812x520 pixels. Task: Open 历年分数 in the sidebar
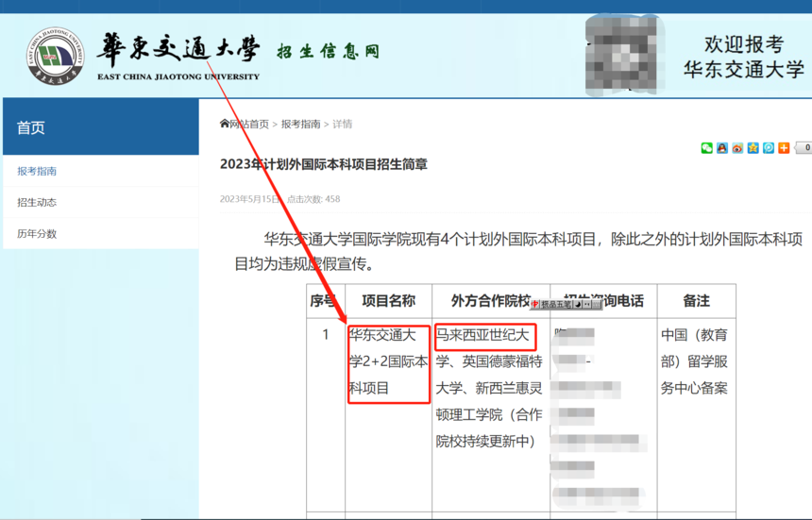[x=101, y=234]
